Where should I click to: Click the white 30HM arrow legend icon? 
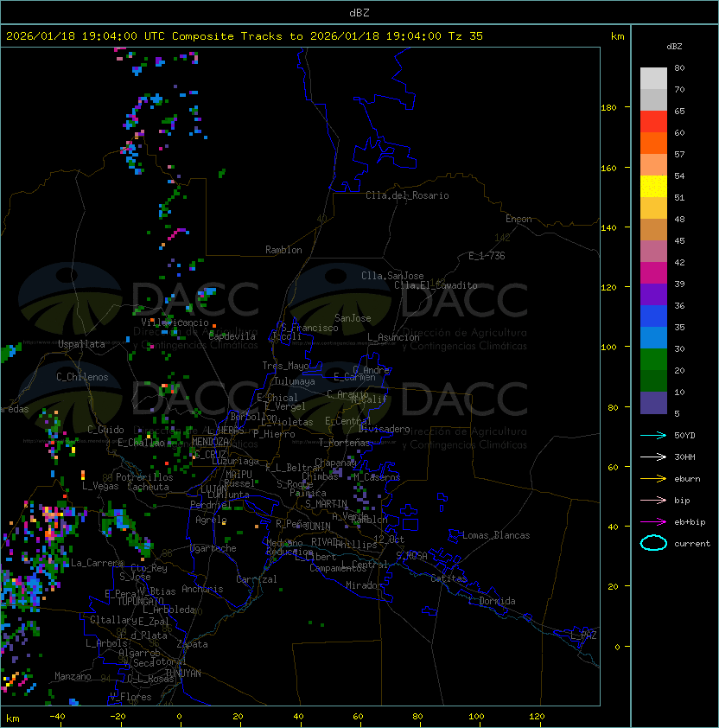653,457
